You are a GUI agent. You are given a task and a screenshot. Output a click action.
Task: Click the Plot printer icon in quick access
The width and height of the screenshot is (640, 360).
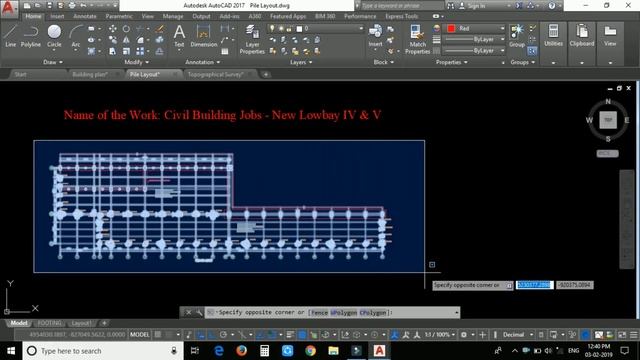pos(72,6)
